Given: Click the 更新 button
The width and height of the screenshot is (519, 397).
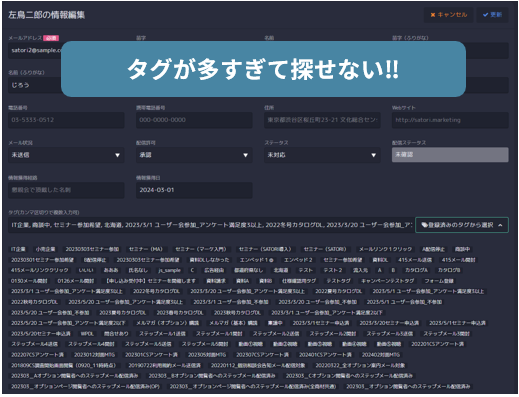Looking at the screenshot, I should pos(492,15).
